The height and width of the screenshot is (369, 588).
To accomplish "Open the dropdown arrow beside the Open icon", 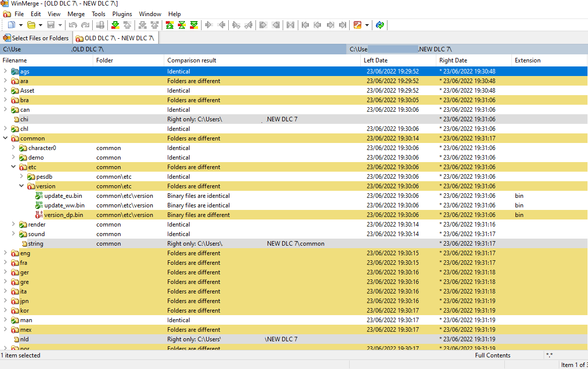I will [x=40, y=25].
